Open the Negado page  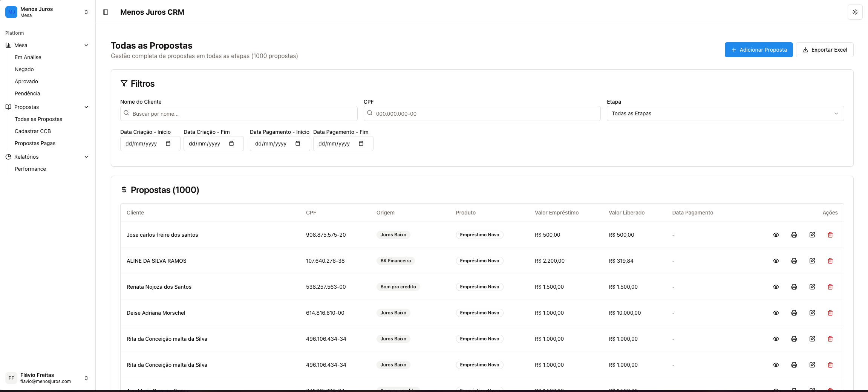pyautogui.click(x=24, y=69)
